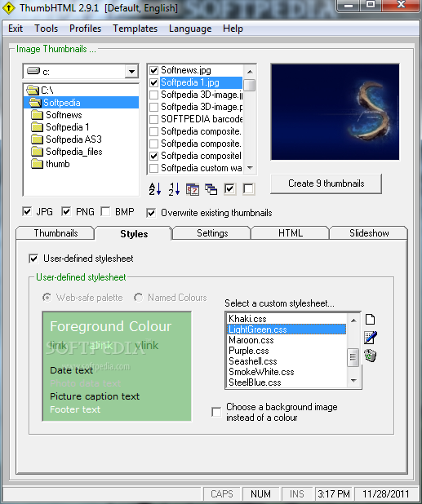Select SmokeWhite.css in stylesheet list
The width and height of the screenshot is (422, 504).
click(x=287, y=372)
